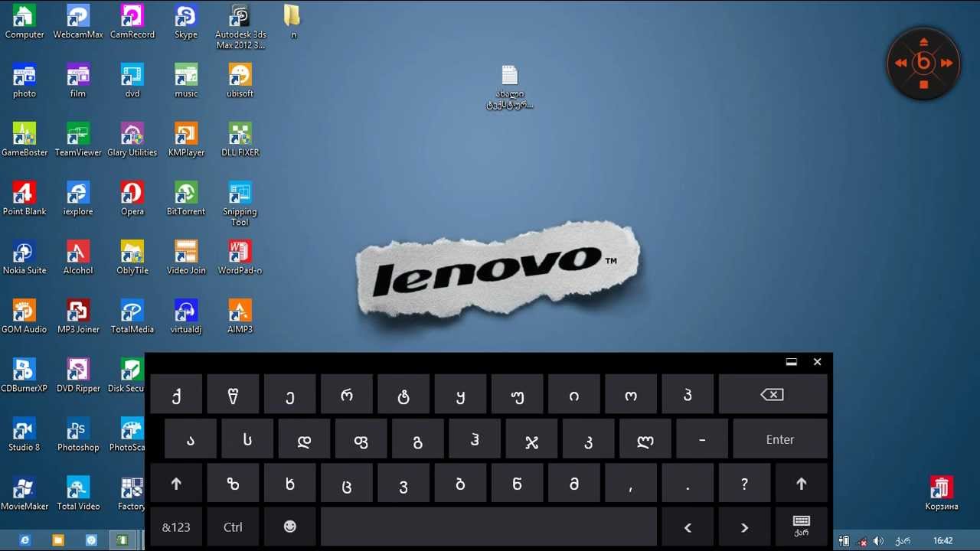Image resolution: width=980 pixels, height=551 pixels.
Task: Select the Point Blank game icon
Action: (24, 198)
